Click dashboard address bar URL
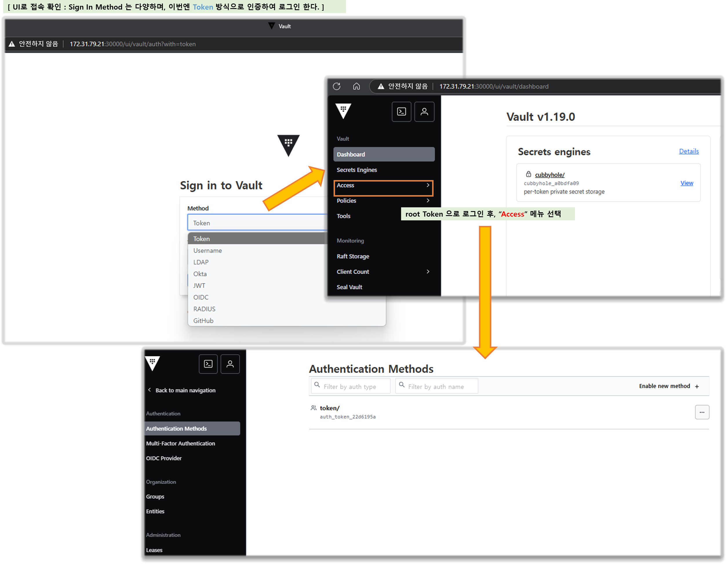 click(x=494, y=86)
